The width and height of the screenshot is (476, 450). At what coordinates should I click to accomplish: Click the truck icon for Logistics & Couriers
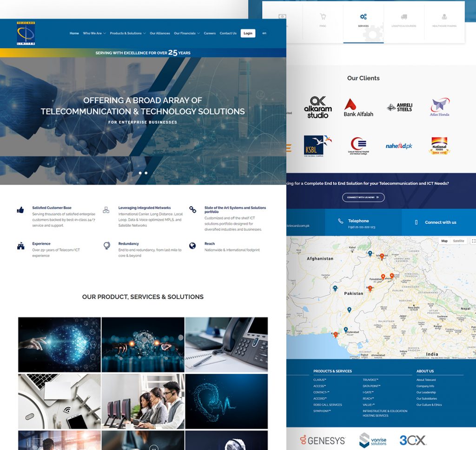coord(404,17)
